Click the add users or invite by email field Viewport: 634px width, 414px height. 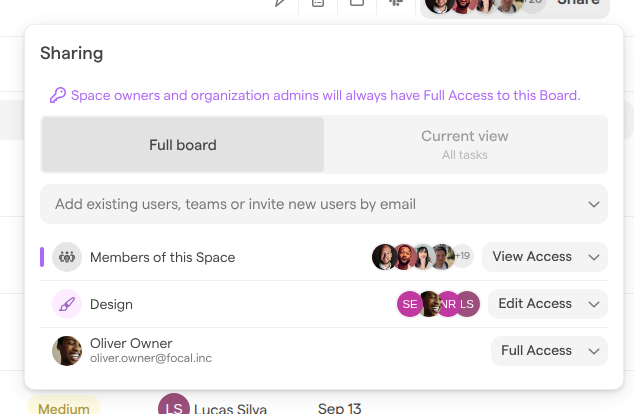(x=324, y=204)
